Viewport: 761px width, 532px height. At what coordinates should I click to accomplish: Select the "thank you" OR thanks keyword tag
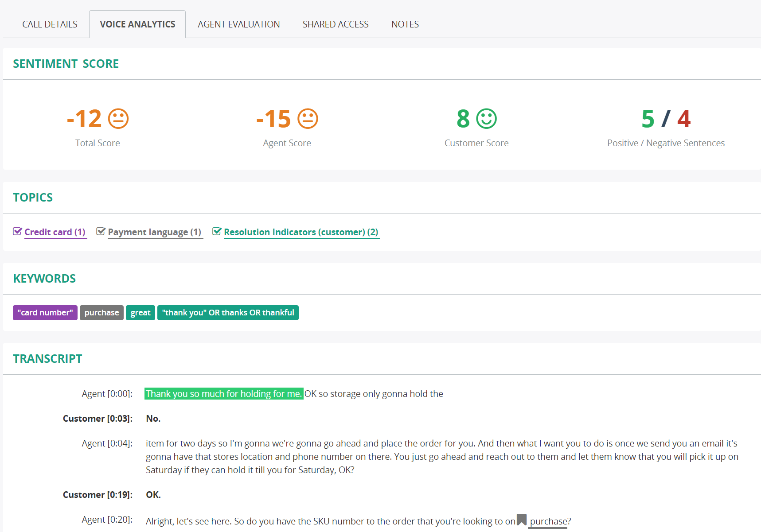tap(228, 313)
